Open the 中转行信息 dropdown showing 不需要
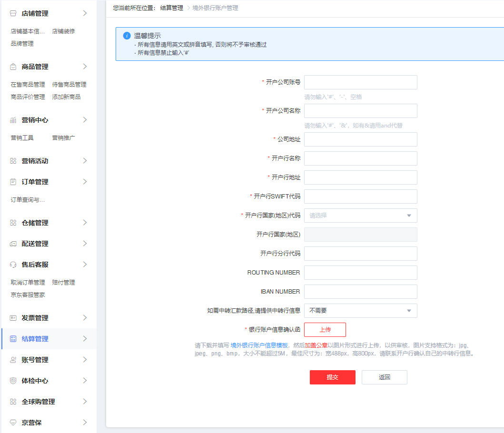This screenshot has height=433, width=504. [x=360, y=310]
